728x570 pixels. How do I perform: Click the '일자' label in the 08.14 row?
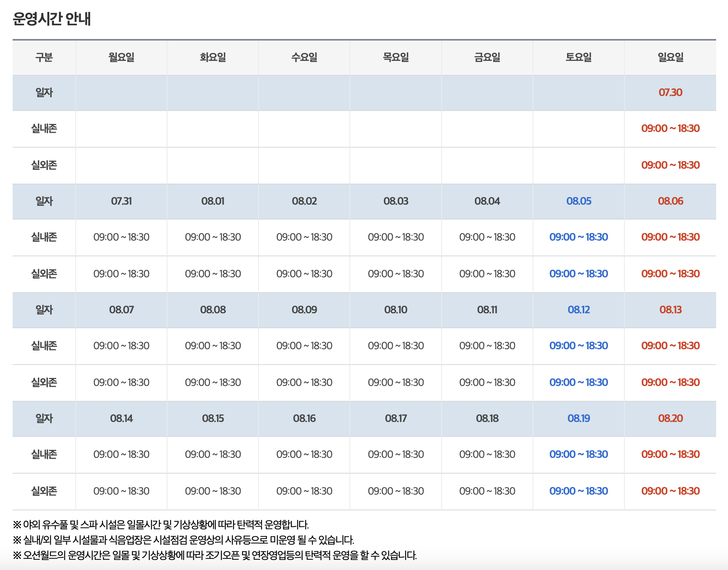44,419
